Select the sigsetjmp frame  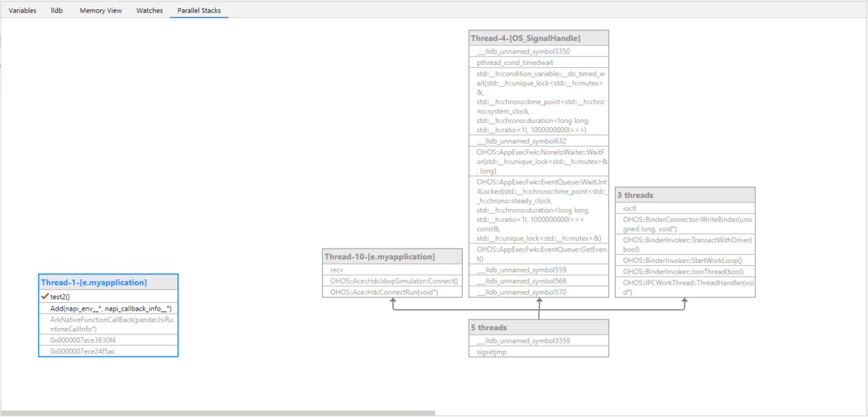click(x=493, y=352)
